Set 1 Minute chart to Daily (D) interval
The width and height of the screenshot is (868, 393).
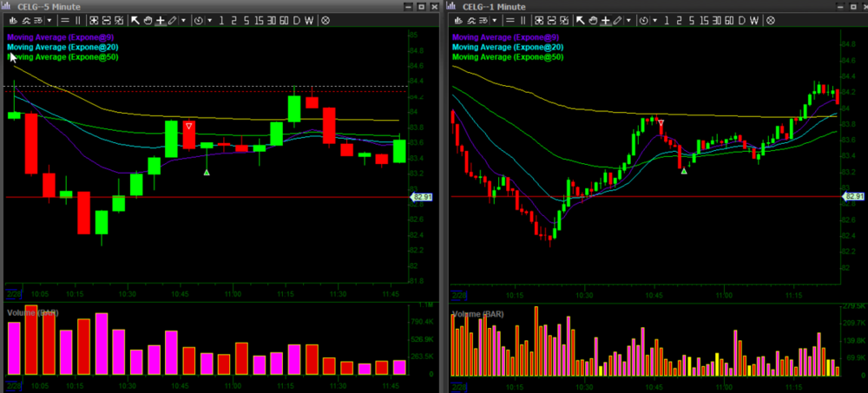[741, 20]
